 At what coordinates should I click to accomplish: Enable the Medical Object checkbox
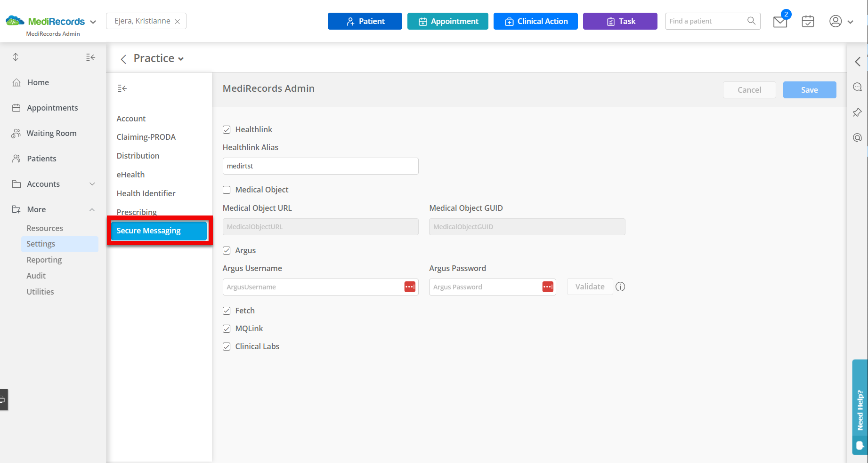(x=227, y=190)
